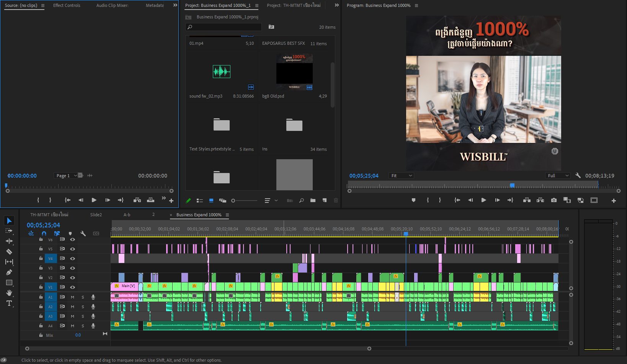Open Project panel menu icon
Viewport: 627px width, 364px height.
[x=257, y=6]
